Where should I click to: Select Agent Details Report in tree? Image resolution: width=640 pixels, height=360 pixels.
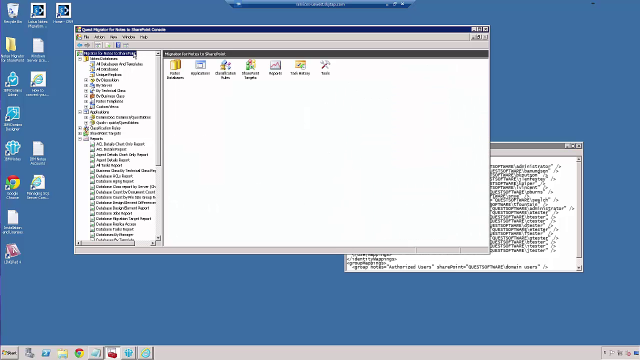113,160
